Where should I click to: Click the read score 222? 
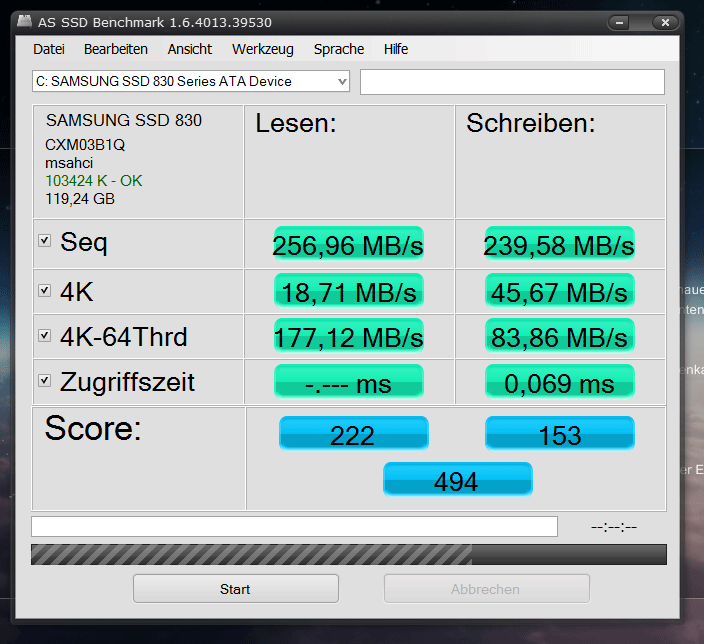(354, 433)
